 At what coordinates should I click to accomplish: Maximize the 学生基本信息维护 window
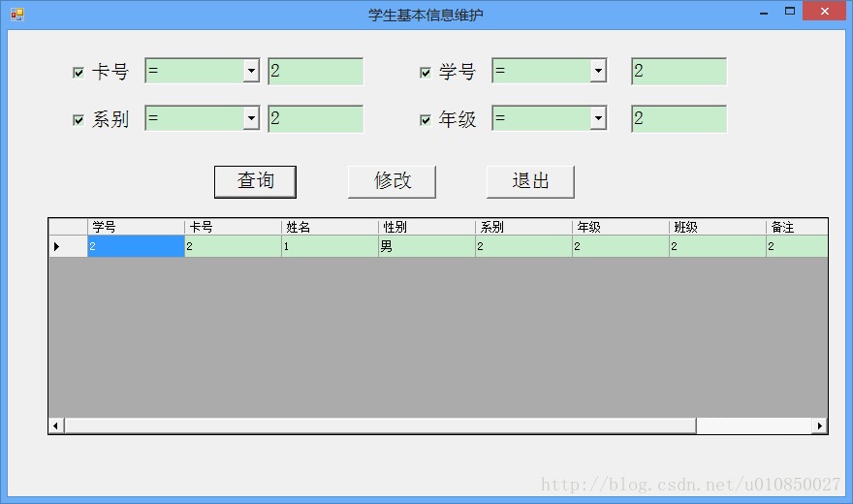[x=790, y=12]
